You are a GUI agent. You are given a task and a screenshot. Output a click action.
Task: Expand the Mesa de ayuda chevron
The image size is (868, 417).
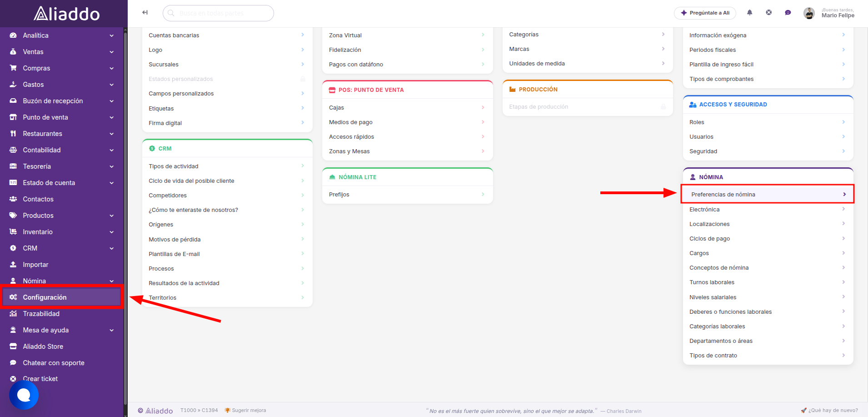(111, 330)
